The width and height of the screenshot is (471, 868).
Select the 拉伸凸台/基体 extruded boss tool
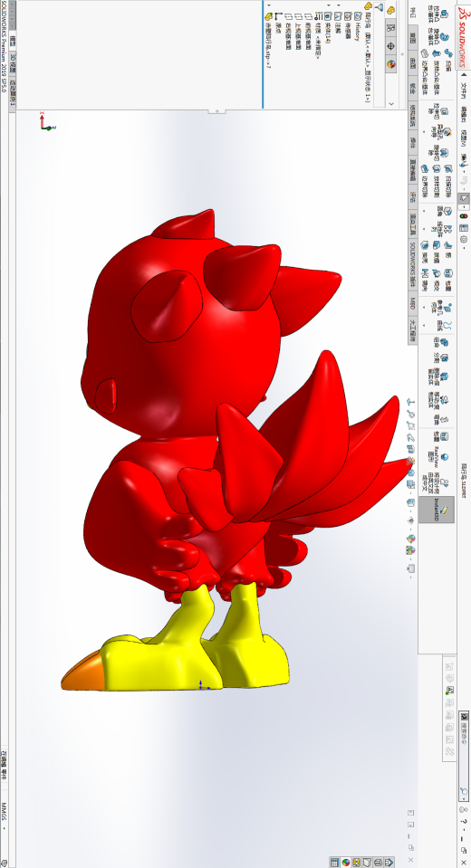click(438, 14)
